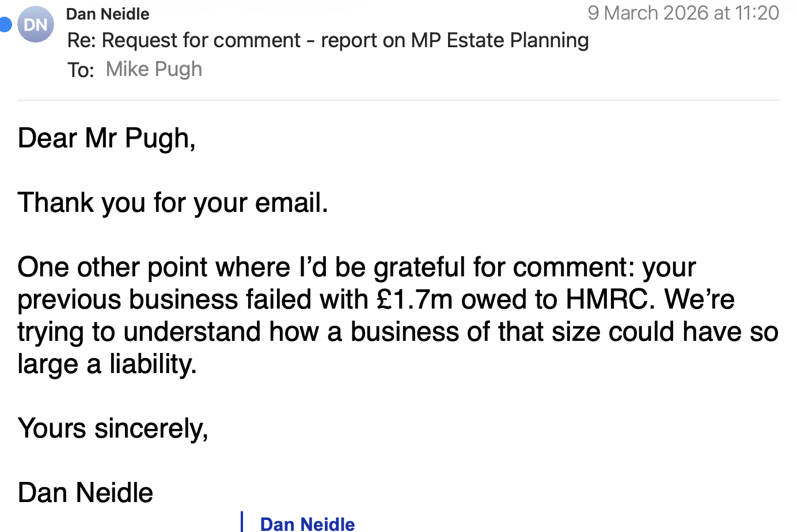Screen dimensions: 797x532
Task: Reveal details from the sender name header
Action: click(107, 14)
